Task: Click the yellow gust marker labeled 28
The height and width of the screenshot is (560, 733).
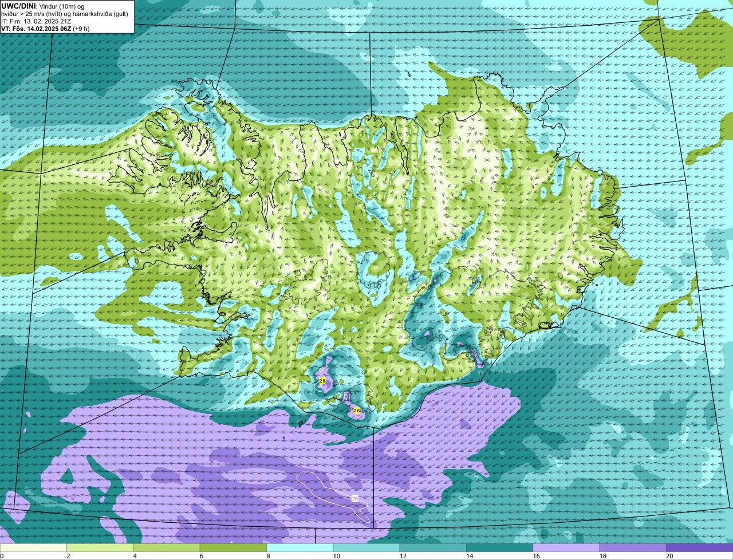Action: (x=322, y=381)
